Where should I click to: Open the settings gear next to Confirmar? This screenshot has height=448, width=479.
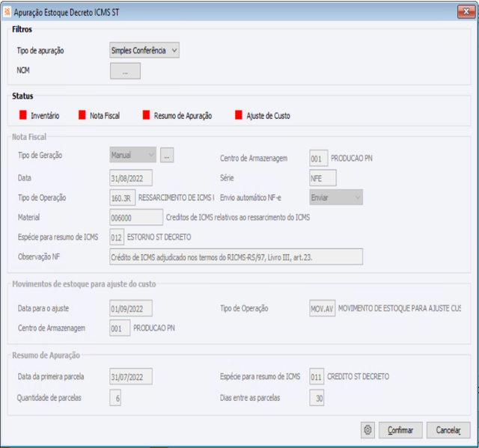(367, 430)
